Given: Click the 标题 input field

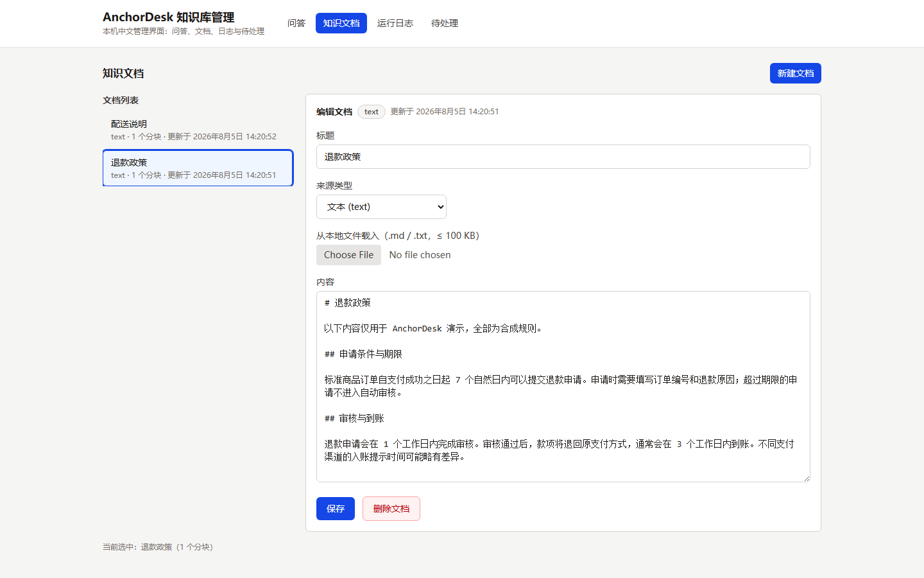Looking at the screenshot, I should coord(563,157).
